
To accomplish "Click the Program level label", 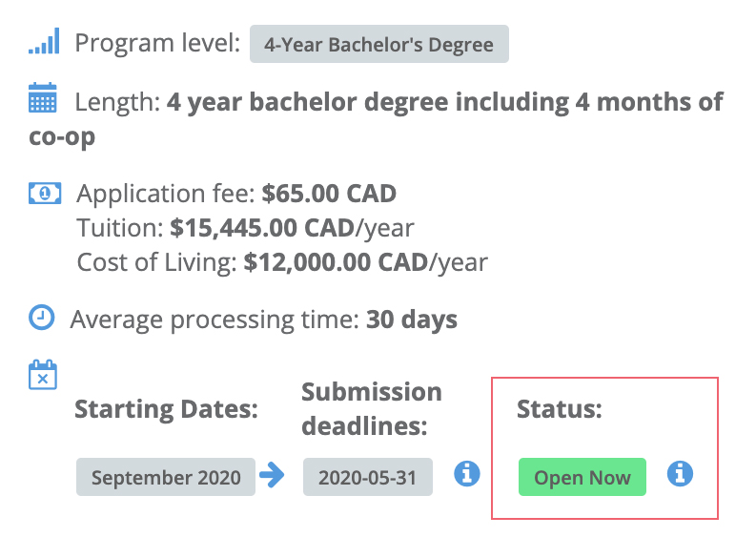I will pyautogui.click(x=157, y=43).
